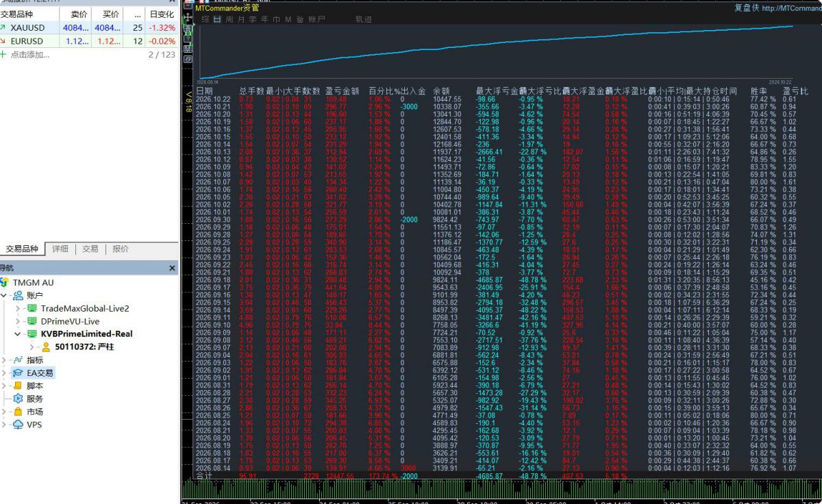Select the 周 period in MTCommander
822x504 pixels.
tap(229, 19)
